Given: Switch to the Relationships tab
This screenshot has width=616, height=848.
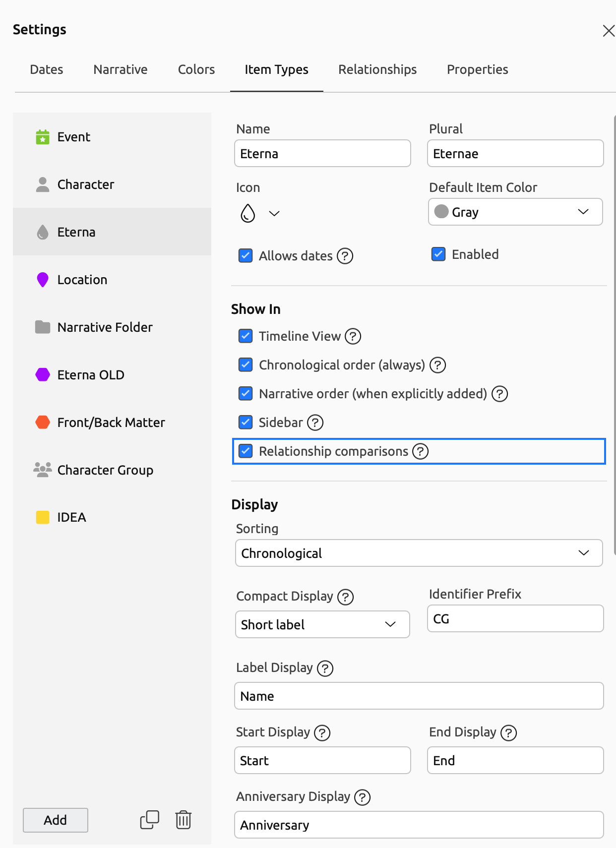Looking at the screenshot, I should (377, 69).
